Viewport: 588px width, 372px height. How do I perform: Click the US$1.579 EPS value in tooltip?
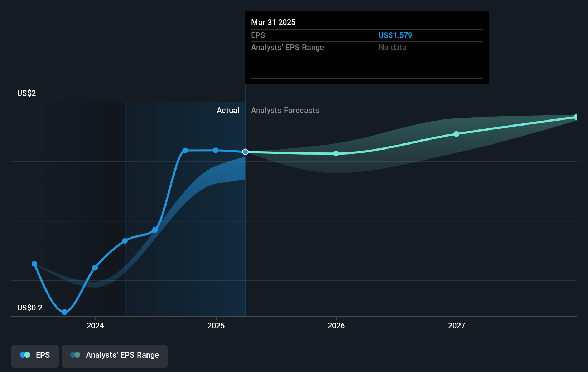[395, 35]
